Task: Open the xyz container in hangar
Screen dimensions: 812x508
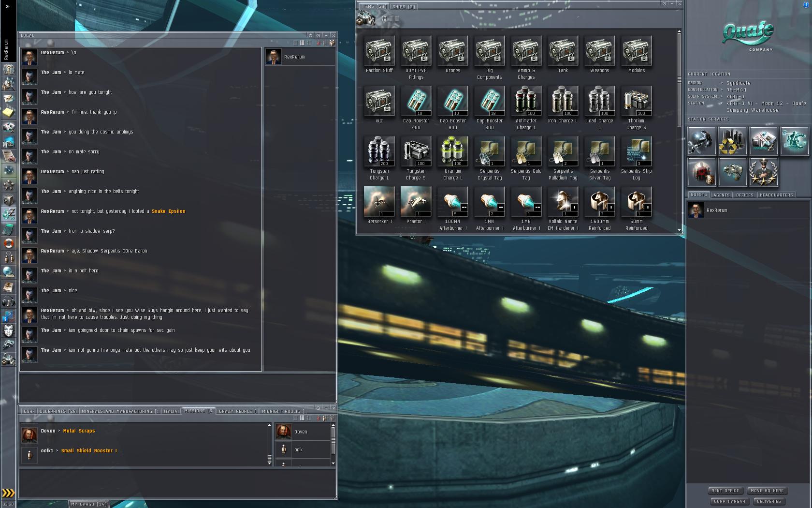Action: 379,105
